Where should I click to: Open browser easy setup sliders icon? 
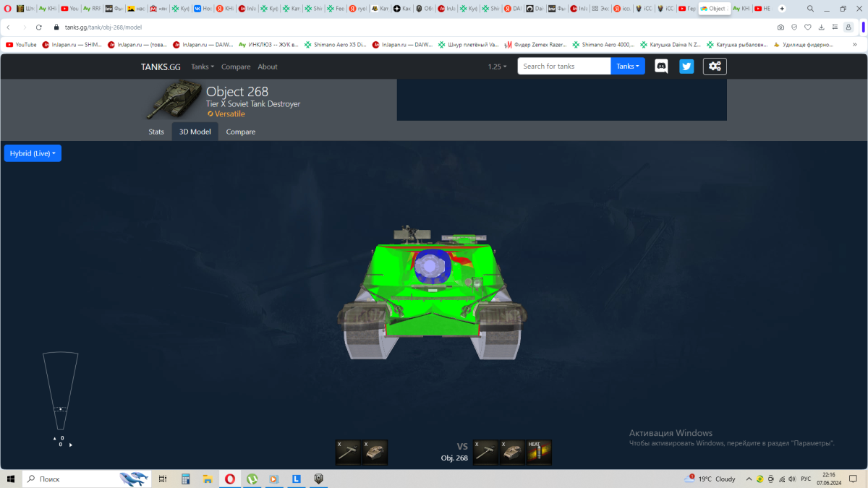[835, 27]
